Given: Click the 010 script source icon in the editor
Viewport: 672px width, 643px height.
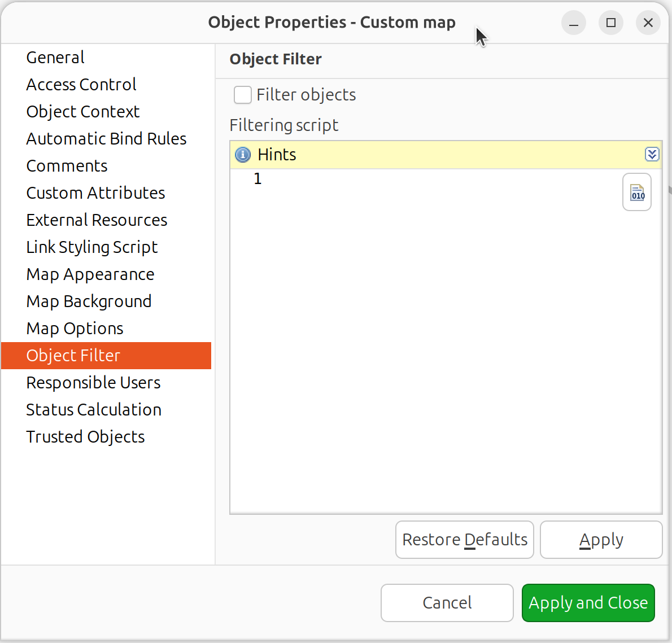Looking at the screenshot, I should pyautogui.click(x=636, y=192).
